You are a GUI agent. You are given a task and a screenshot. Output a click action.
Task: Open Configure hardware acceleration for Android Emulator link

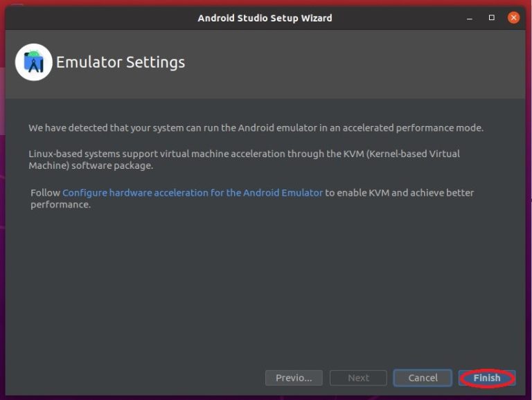point(193,192)
